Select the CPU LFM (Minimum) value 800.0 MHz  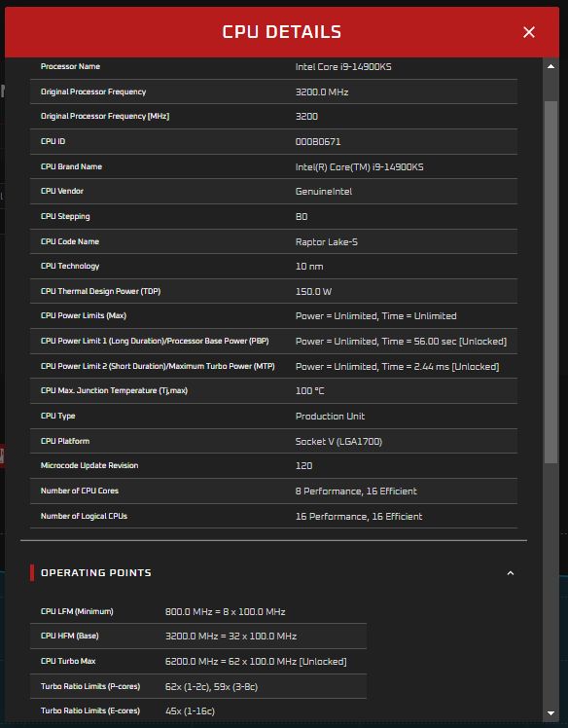(x=225, y=612)
